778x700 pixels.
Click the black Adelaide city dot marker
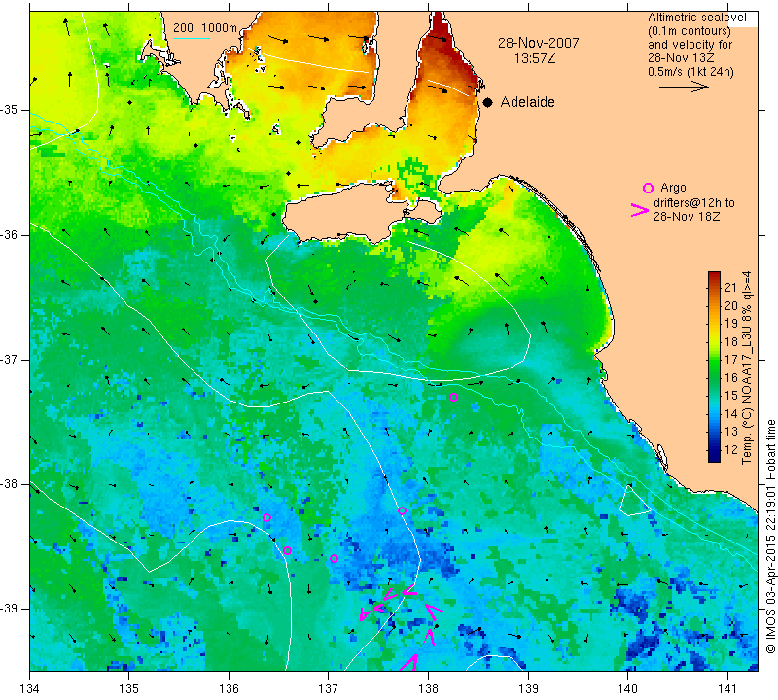pyautogui.click(x=488, y=102)
